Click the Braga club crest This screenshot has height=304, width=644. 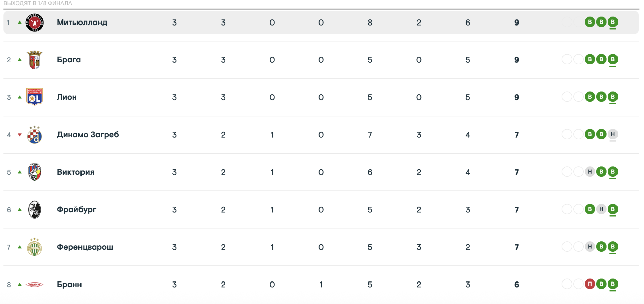pyautogui.click(x=35, y=60)
